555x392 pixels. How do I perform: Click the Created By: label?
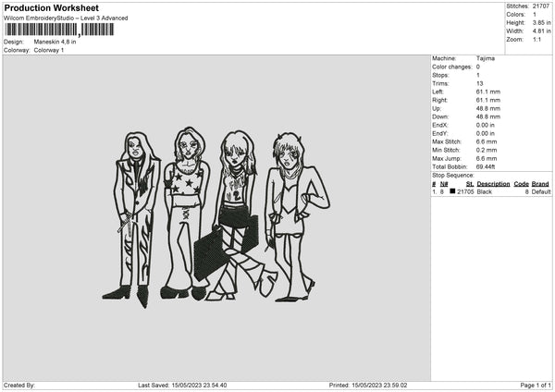[19, 386]
